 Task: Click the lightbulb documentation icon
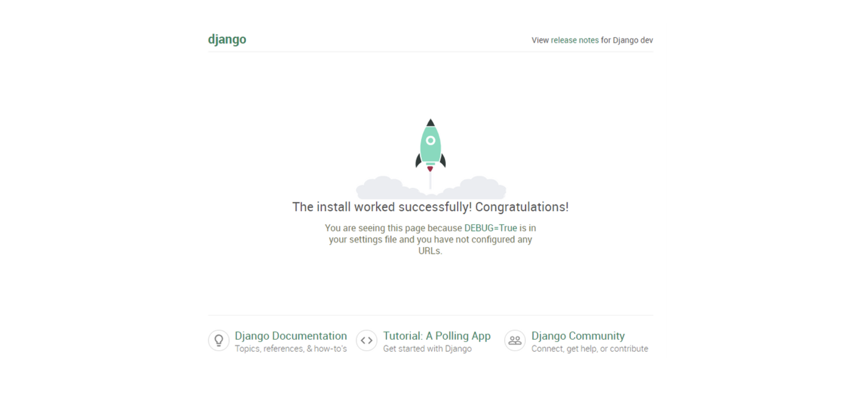pos(219,340)
